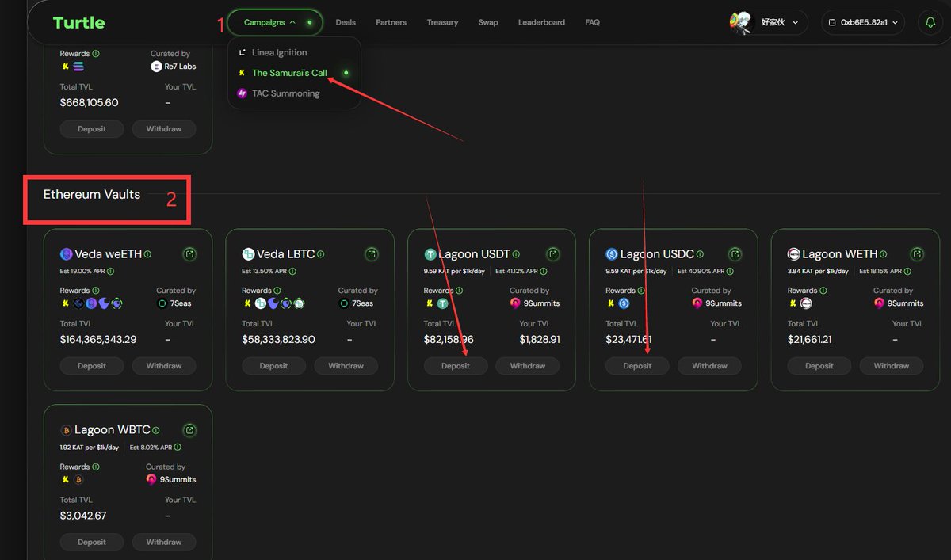
Task: Open external link icon on Lagoon USDC card
Action: [x=735, y=254]
